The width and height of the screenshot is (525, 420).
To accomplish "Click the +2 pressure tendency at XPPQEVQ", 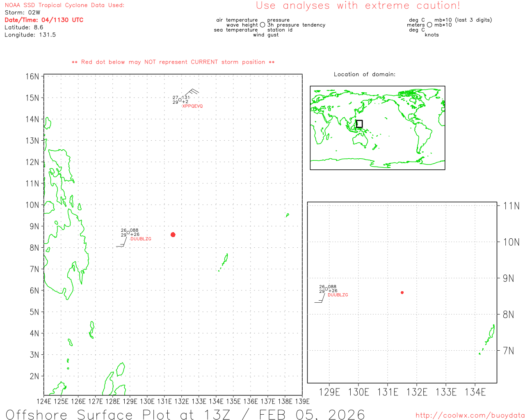I will click(185, 102).
